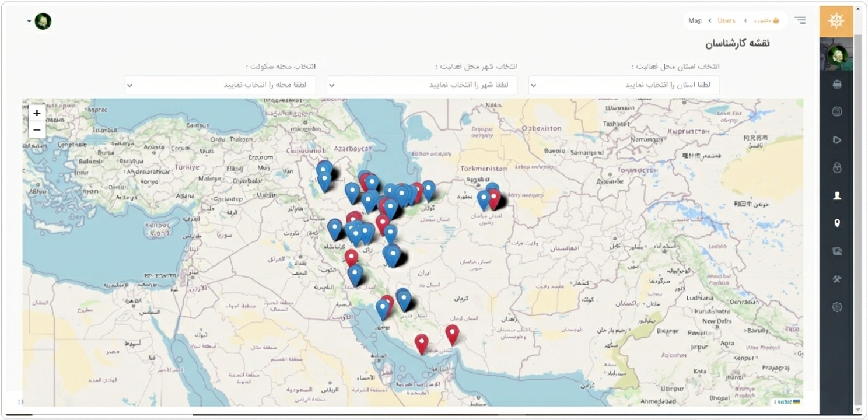The image size is (868, 420).
Task: Expand the neighborhood (محله) selection dropdown
Action: pos(220,85)
